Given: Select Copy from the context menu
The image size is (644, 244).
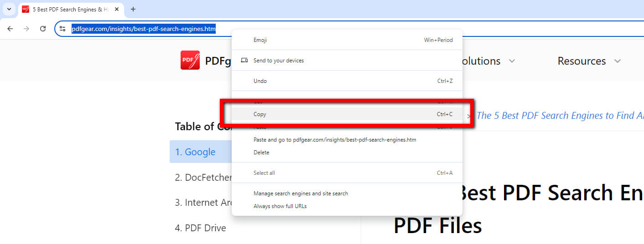Looking at the screenshot, I should tap(260, 114).
